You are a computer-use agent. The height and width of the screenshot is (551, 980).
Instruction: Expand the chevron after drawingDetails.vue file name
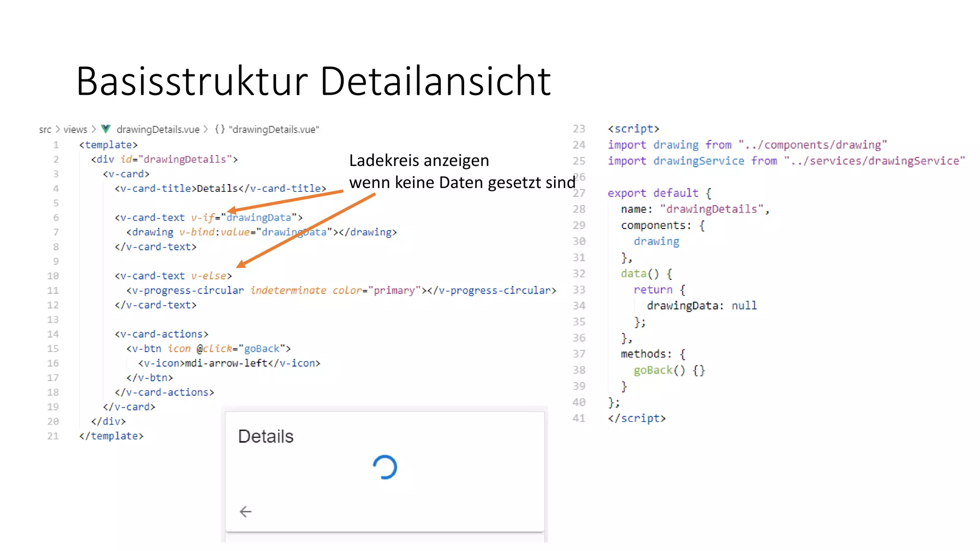(206, 129)
